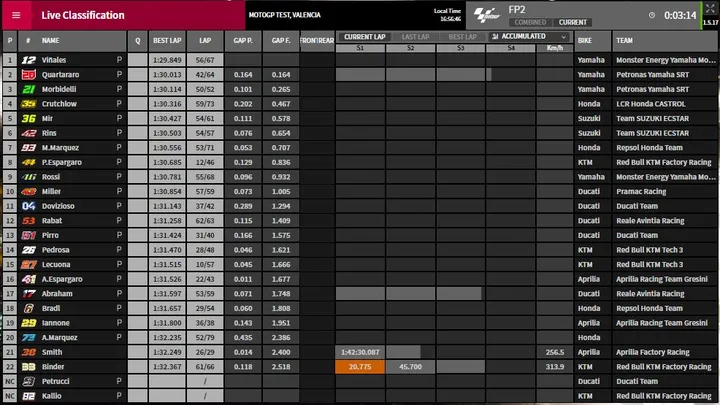Image resolution: width=720 pixels, height=405 pixels.
Task: Switch to CURRENT session view
Action: pos(573,22)
